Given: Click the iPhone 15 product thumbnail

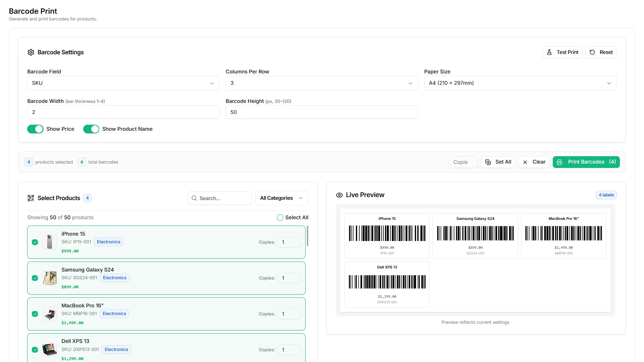Looking at the screenshot, I should coord(50,242).
